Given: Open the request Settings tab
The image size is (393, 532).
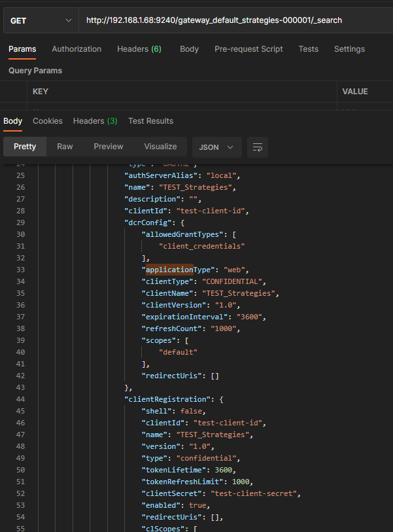Looking at the screenshot, I should (349, 49).
